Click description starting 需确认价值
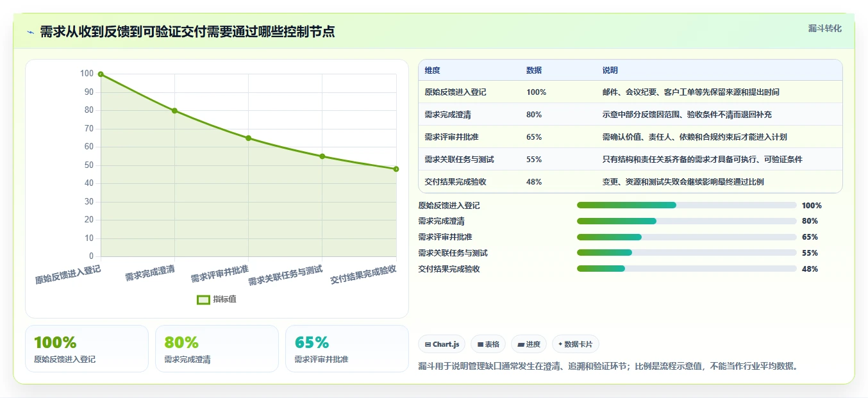868x398 pixels. [695, 137]
